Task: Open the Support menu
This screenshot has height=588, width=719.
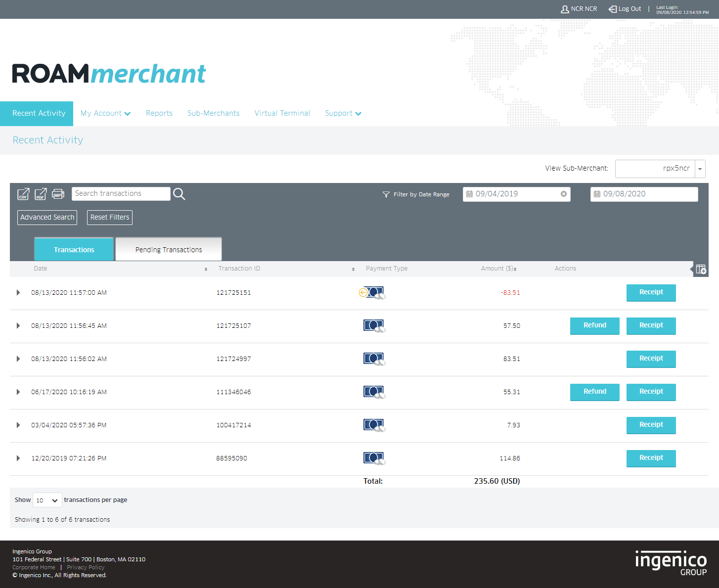Action: pyautogui.click(x=343, y=113)
